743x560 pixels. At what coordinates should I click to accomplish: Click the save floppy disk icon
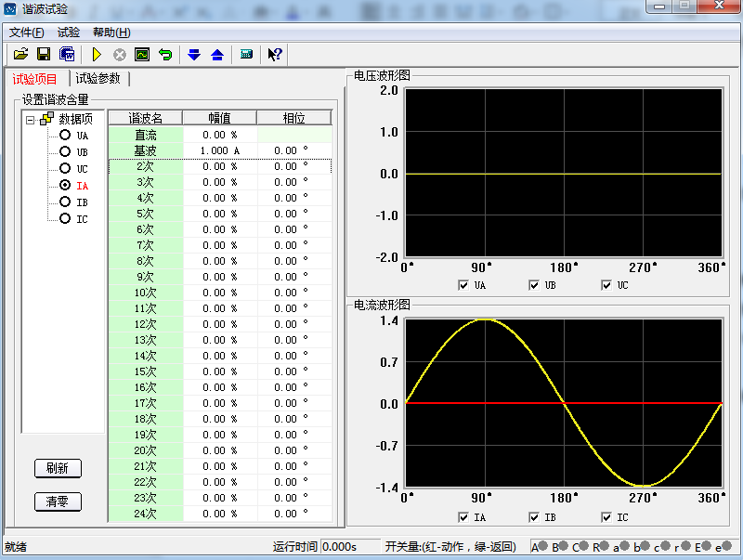click(x=43, y=54)
